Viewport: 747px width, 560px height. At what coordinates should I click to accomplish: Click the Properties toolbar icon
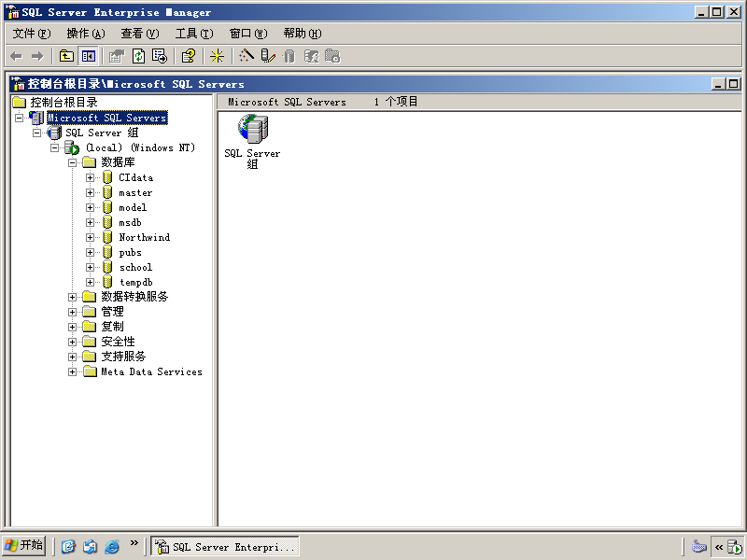[116, 56]
